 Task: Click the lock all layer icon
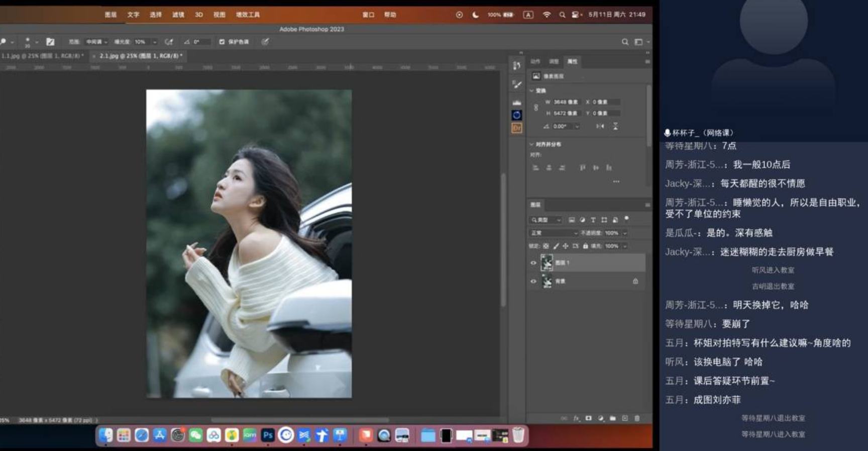585,246
